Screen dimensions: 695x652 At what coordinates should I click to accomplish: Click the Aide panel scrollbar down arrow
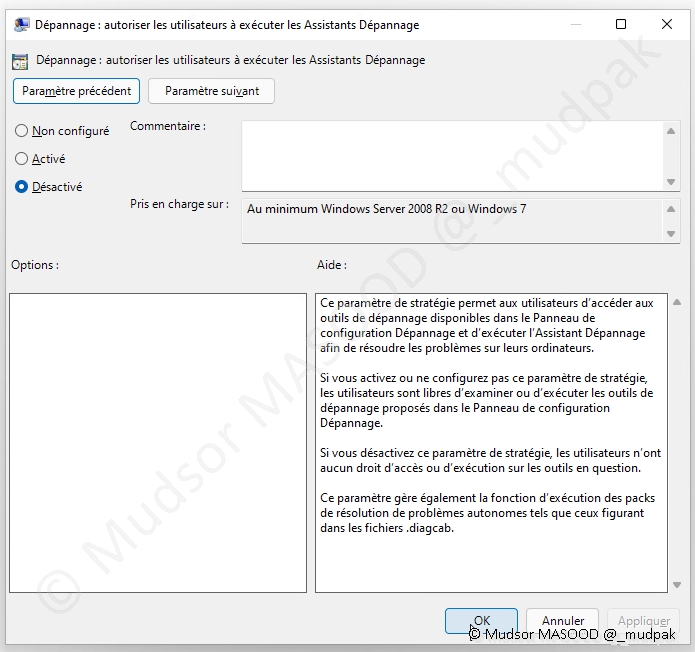(x=676, y=584)
